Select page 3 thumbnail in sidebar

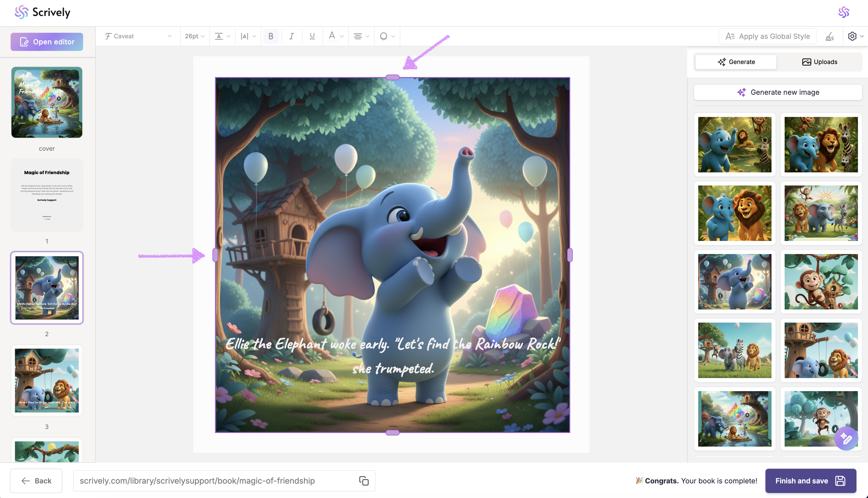(47, 380)
